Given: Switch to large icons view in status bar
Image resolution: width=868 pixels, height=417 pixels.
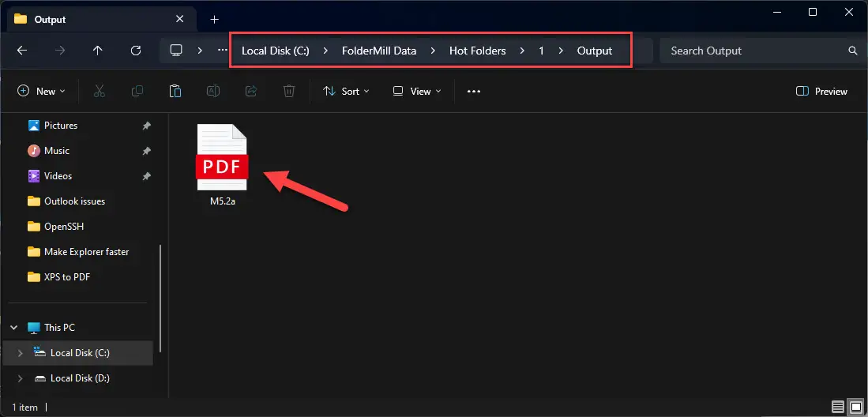Looking at the screenshot, I should [x=855, y=408].
